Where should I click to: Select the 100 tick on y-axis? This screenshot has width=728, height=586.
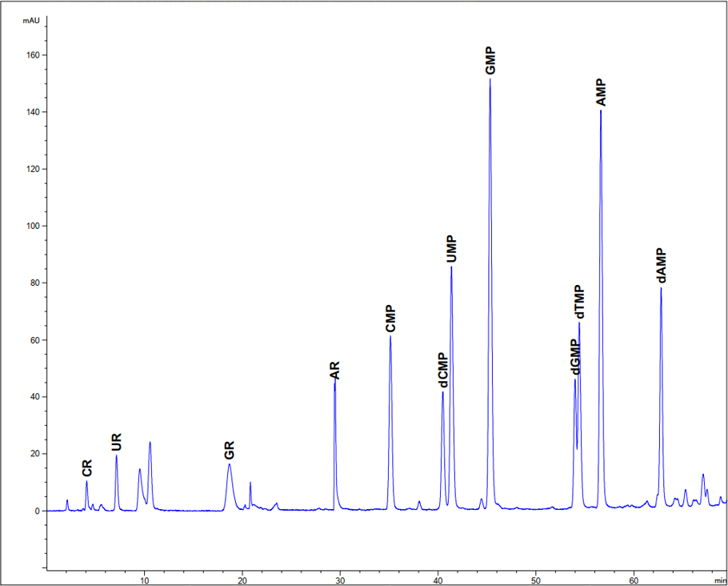point(32,226)
